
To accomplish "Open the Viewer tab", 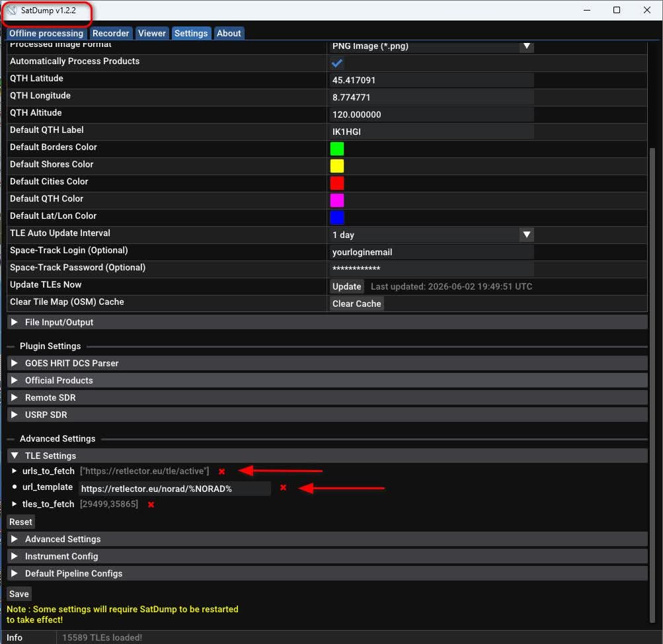I will pyautogui.click(x=152, y=34).
